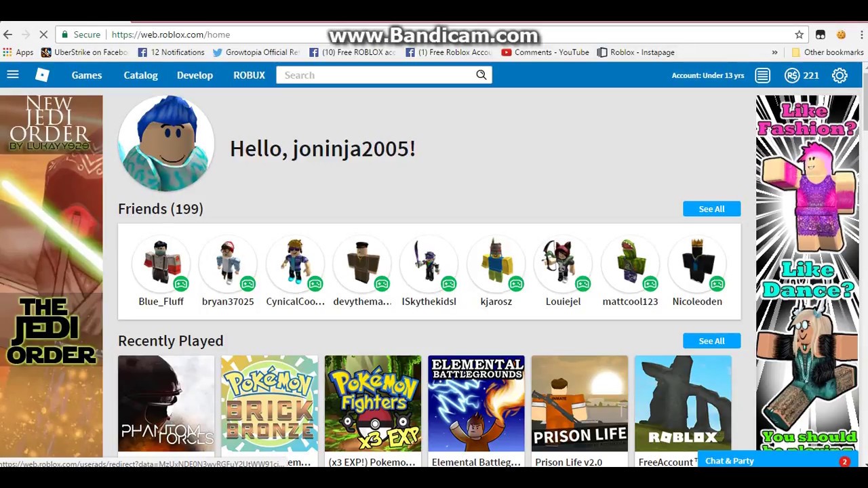This screenshot has height=488, width=868.
Task: Open the Chat & Party bar
Action: pyautogui.click(x=777, y=461)
